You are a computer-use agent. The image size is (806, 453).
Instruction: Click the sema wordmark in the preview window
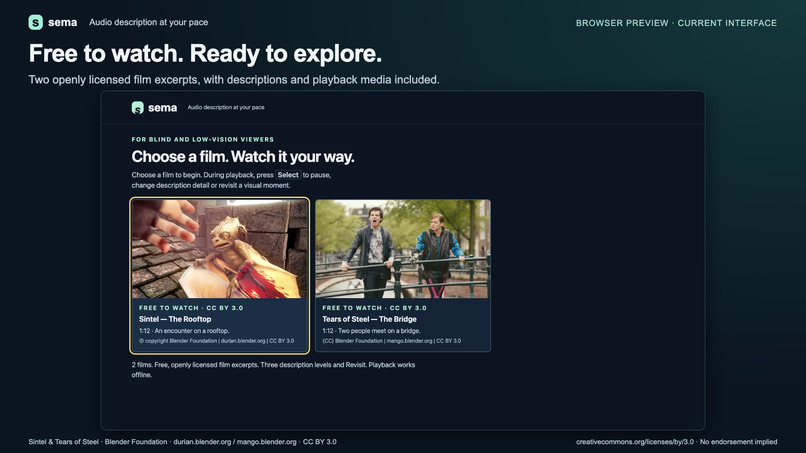click(162, 108)
